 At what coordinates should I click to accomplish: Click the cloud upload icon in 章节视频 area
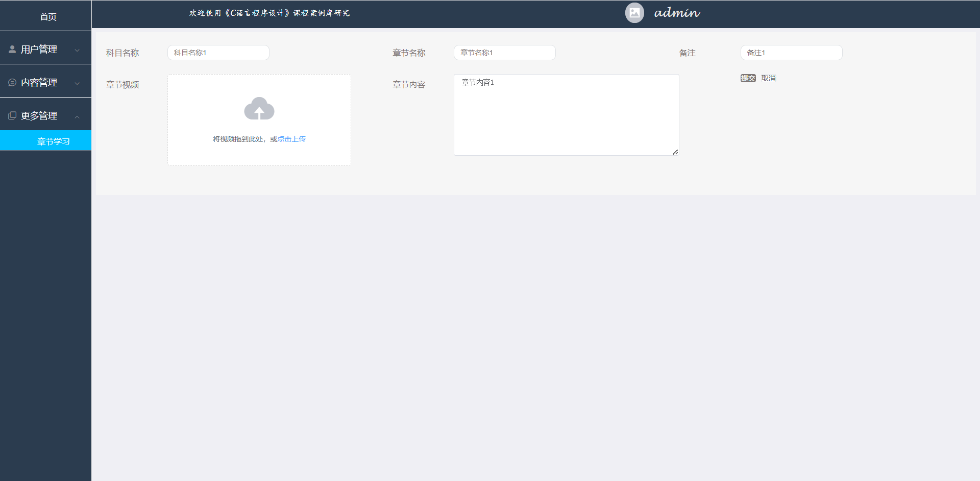(x=259, y=108)
